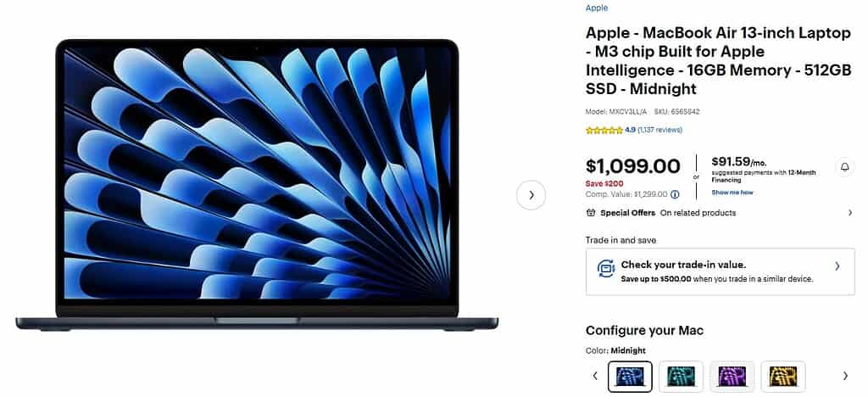Expand Special Offers on related products
868x397 pixels.
720,213
